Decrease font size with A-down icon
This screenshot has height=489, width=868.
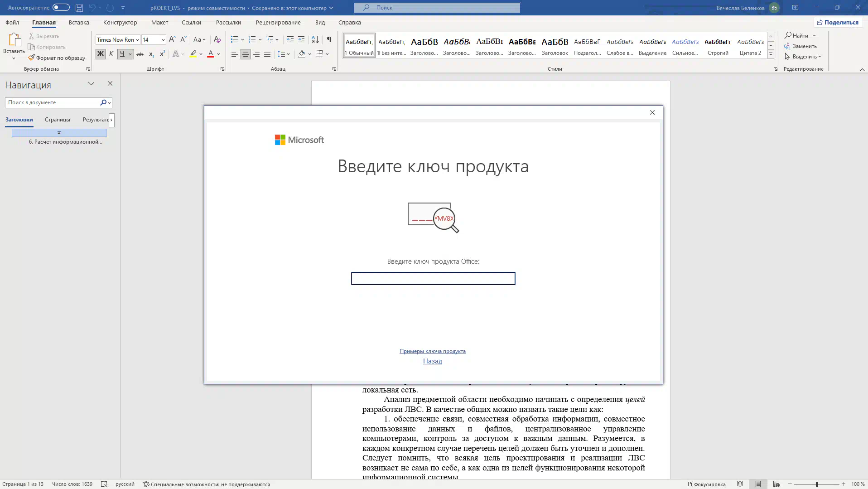[183, 39]
